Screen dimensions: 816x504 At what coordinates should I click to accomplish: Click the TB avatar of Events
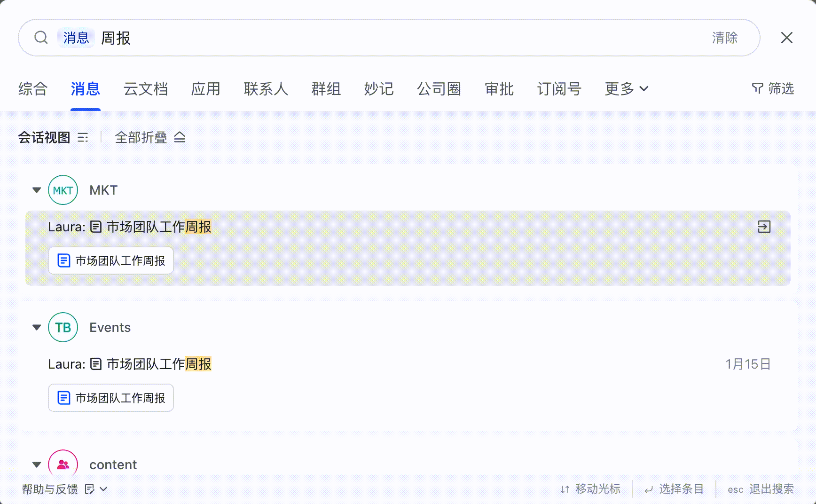[x=63, y=327]
